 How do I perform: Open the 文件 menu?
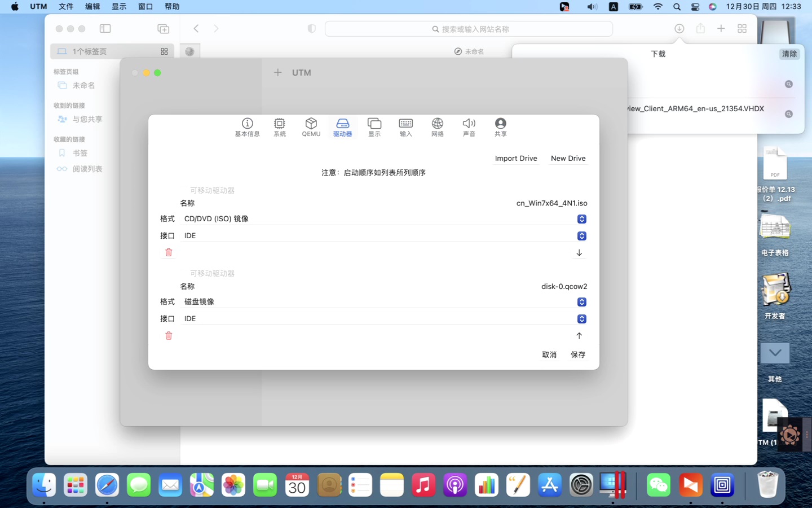[x=66, y=7]
